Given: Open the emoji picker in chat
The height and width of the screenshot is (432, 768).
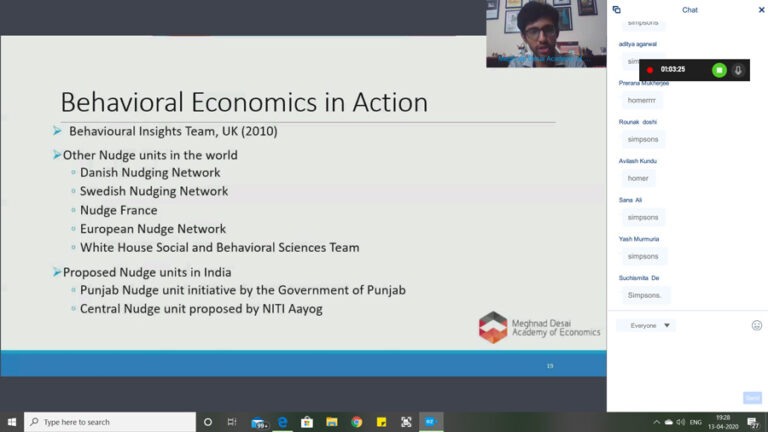Looking at the screenshot, I should (757, 325).
